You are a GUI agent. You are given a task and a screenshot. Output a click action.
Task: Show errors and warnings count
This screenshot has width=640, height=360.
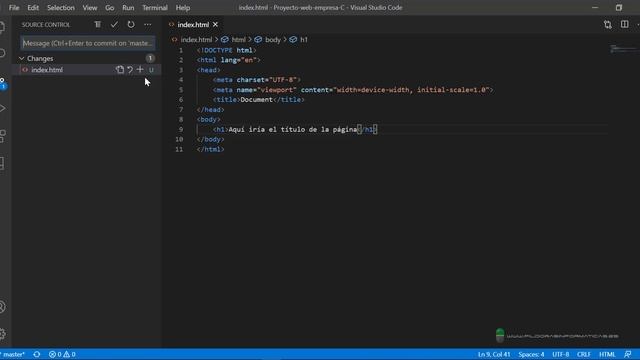click(x=62, y=354)
